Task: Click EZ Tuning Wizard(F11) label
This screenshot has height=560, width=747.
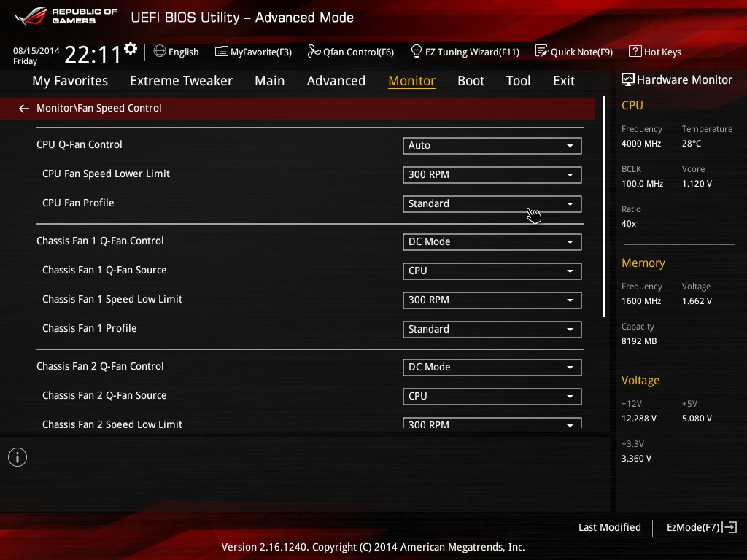Action: click(472, 52)
